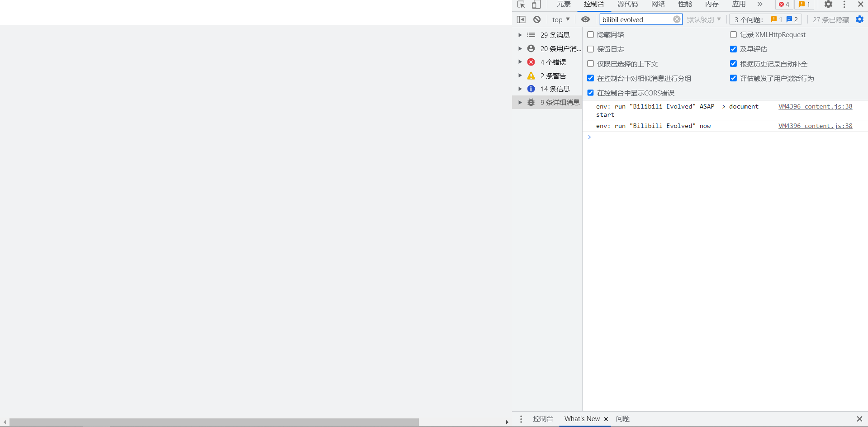Select the blue info icon
The image size is (868, 427).
[531, 89]
